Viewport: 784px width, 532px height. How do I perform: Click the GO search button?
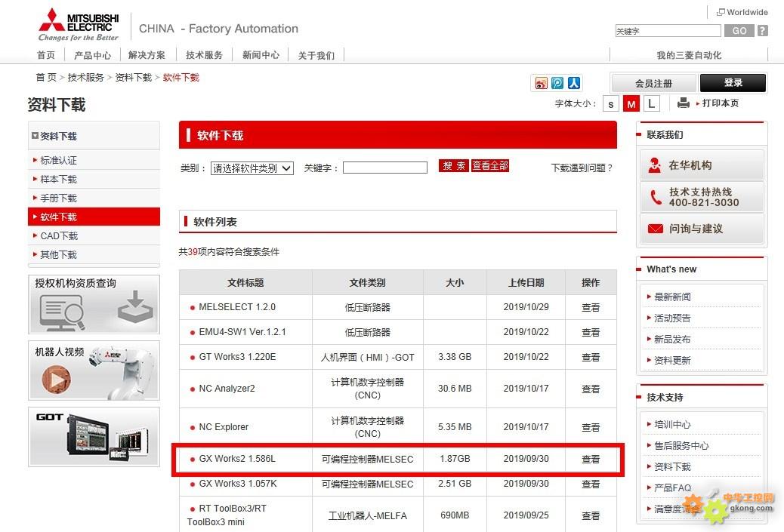coord(739,30)
